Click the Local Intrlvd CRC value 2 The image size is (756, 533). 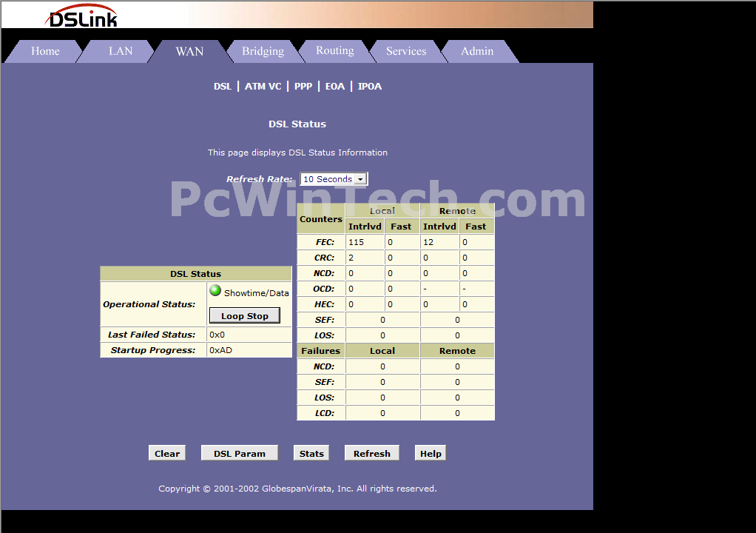tap(351, 258)
